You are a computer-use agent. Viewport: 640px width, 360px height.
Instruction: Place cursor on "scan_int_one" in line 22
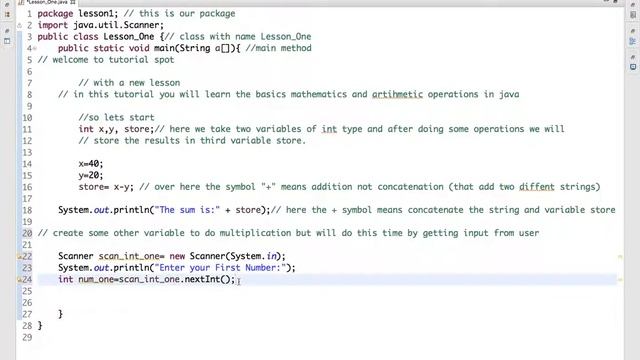click(129, 256)
